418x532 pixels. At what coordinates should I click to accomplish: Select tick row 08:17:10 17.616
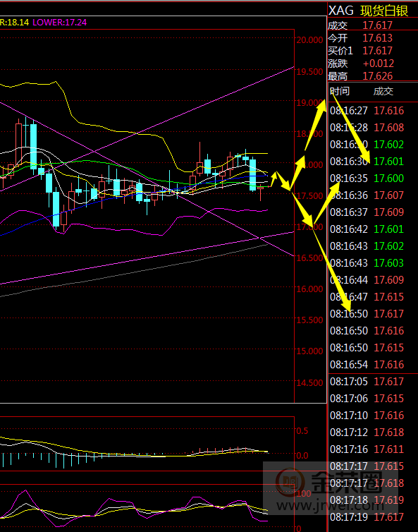[373, 416]
